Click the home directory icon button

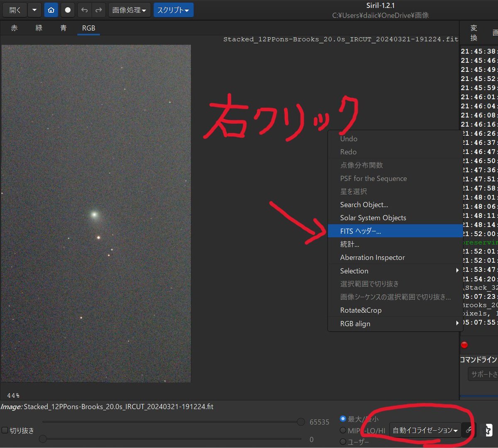(51, 10)
